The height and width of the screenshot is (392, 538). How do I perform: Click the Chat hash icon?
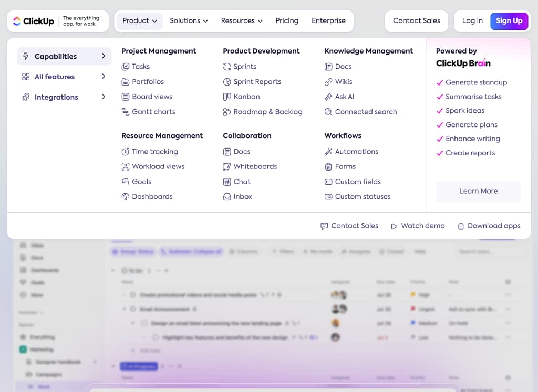coord(227,182)
